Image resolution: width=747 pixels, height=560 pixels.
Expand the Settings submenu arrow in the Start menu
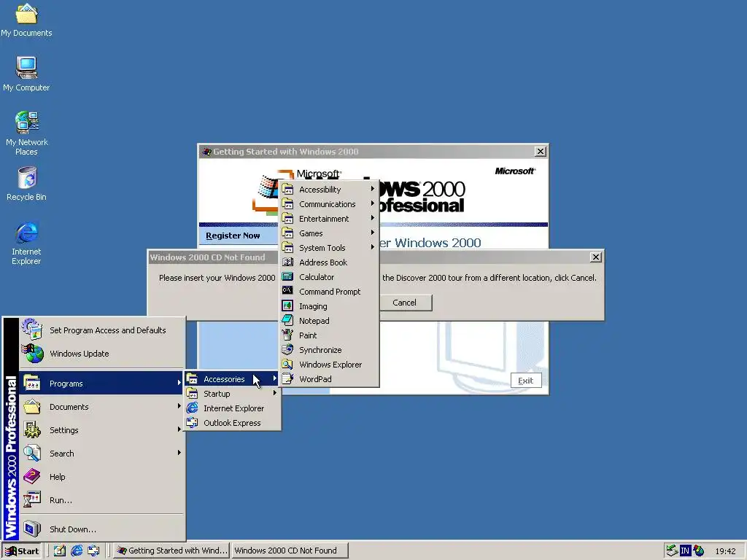(x=179, y=429)
